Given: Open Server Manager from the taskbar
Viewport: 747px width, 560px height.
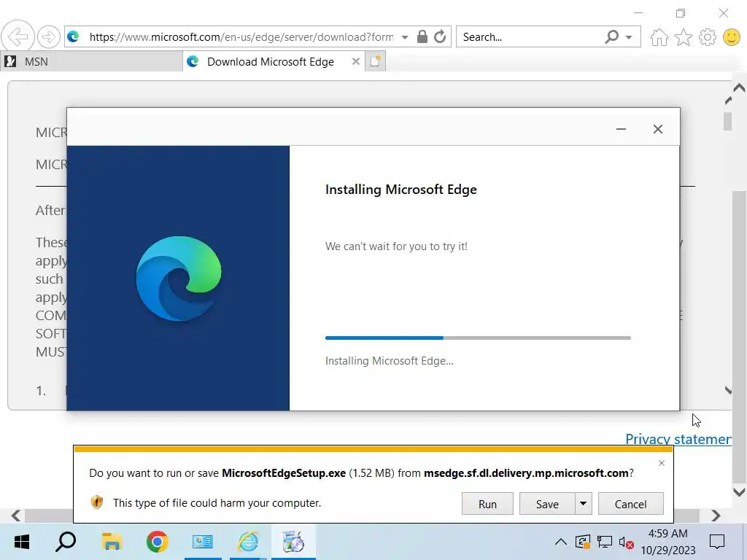Looking at the screenshot, I should [203, 542].
